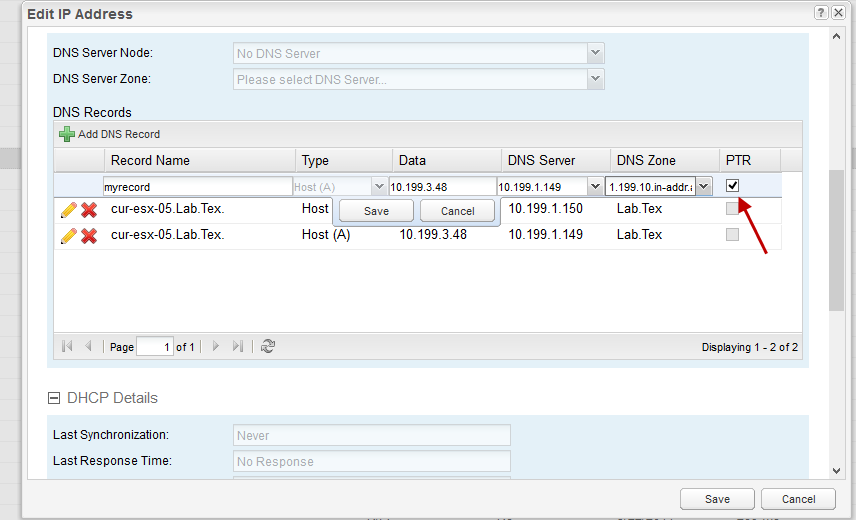Select the 10.199.3.48 data cell in last row
856x520 pixels.
click(x=433, y=235)
